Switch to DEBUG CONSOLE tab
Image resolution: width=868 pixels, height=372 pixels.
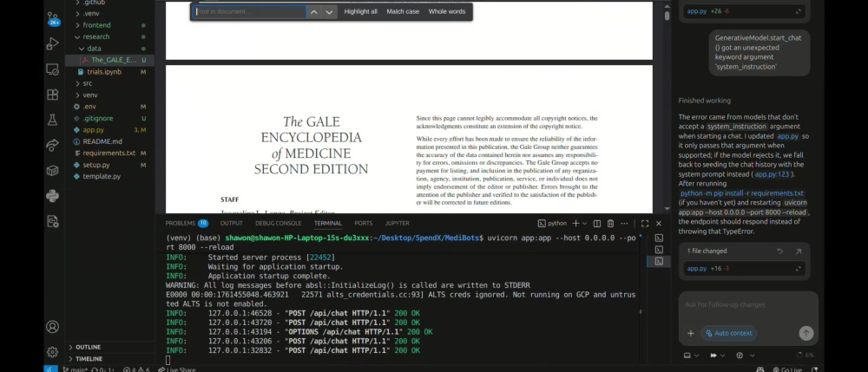[279, 224]
